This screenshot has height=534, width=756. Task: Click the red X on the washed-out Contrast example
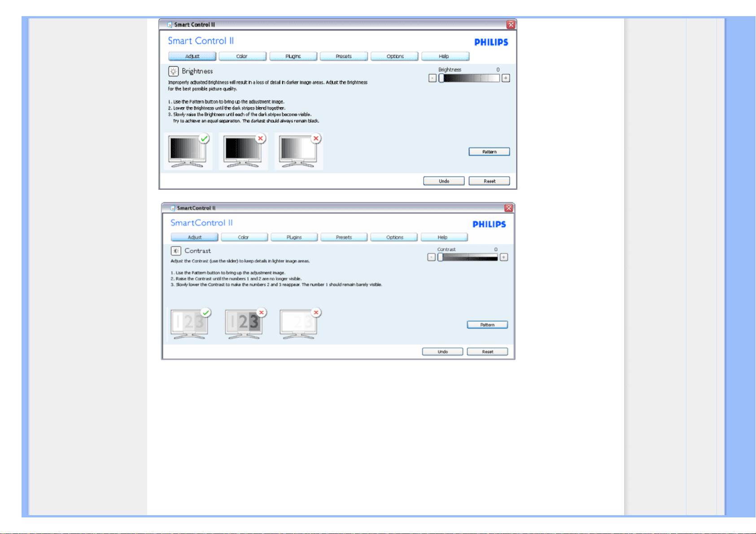coord(316,313)
